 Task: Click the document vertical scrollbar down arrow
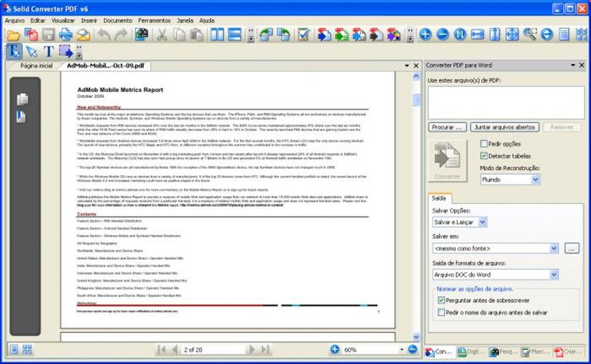pyautogui.click(x=416, y=337)
